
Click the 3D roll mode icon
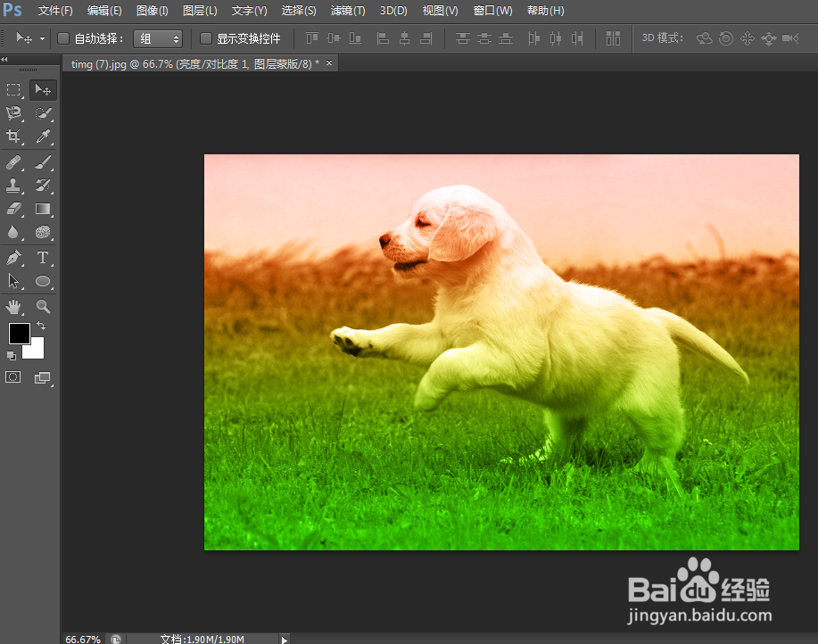coord(725,38)
